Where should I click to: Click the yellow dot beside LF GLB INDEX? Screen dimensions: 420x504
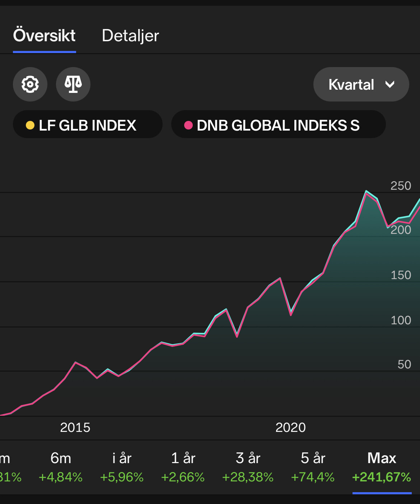pos(30,125)
